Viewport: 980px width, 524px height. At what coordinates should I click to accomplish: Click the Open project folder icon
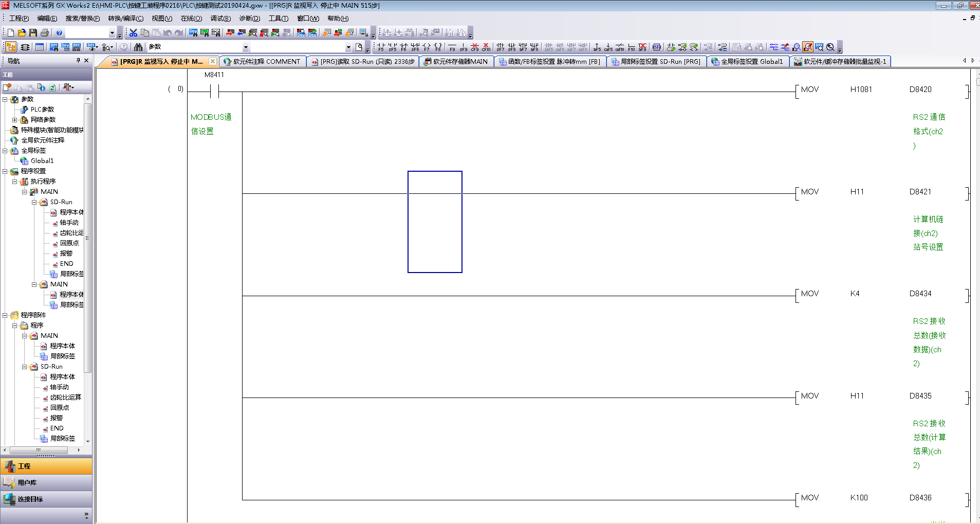pyautogui.click(x=22, y=33)
